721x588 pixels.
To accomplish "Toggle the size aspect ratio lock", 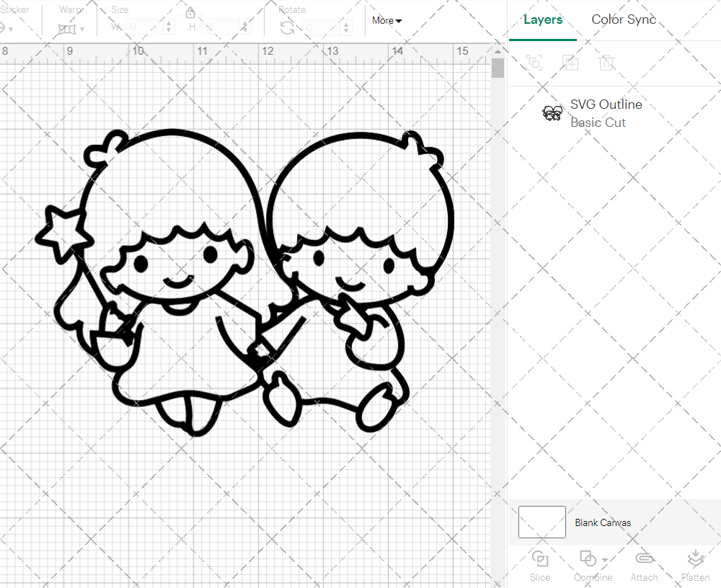I will pos(190,13).
